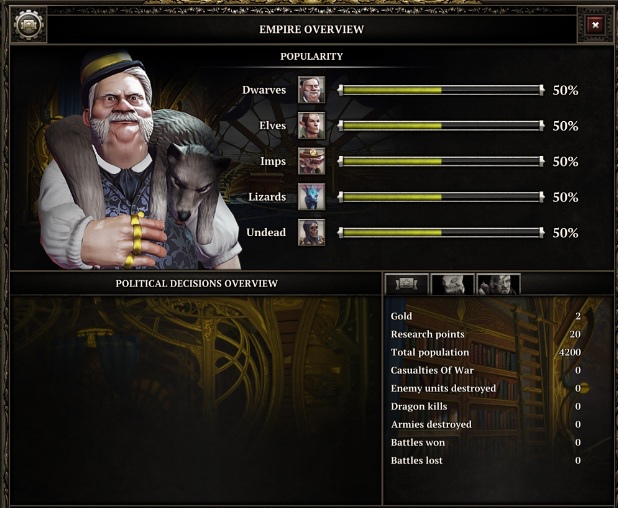Screen dimensions: 618x508
Task: Click the Political Decisions Overview header
Action: tap(196, 283)
